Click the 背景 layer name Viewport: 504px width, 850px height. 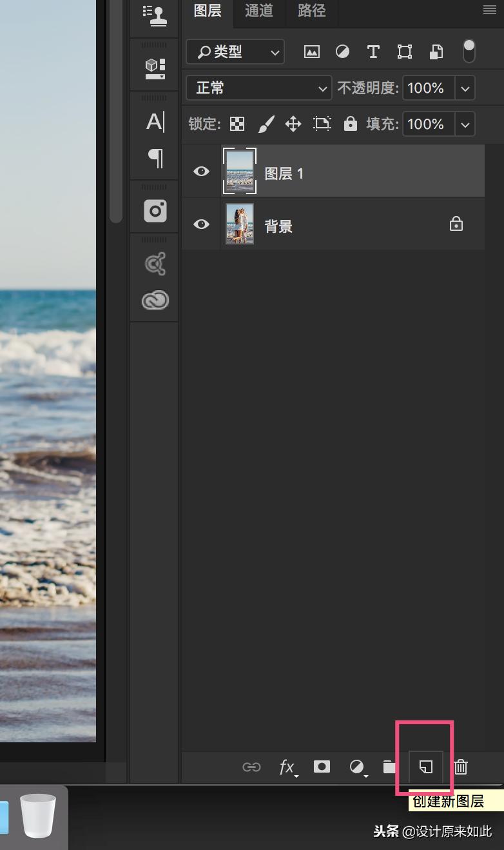coord(278,226)
